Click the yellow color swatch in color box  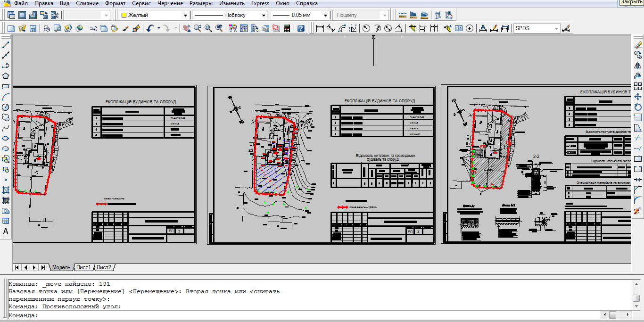coord(124,15)
